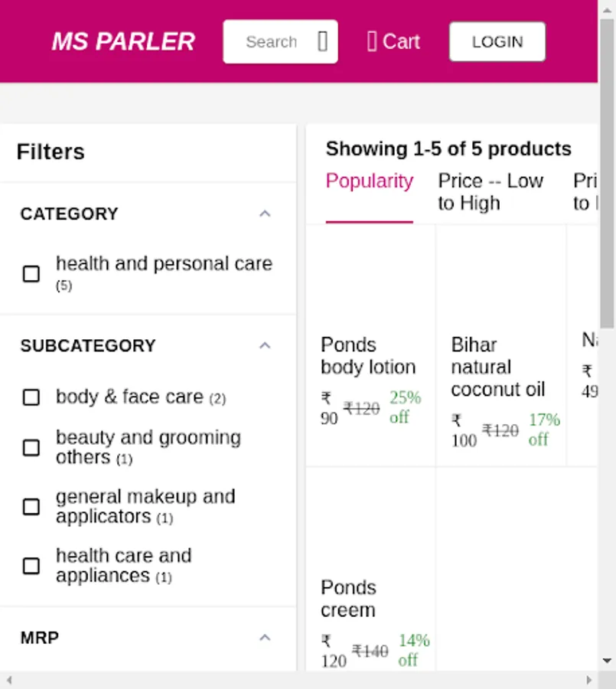Sort by Price -- Low to High
Screen dimensions: 616x689
pos(490,192)
